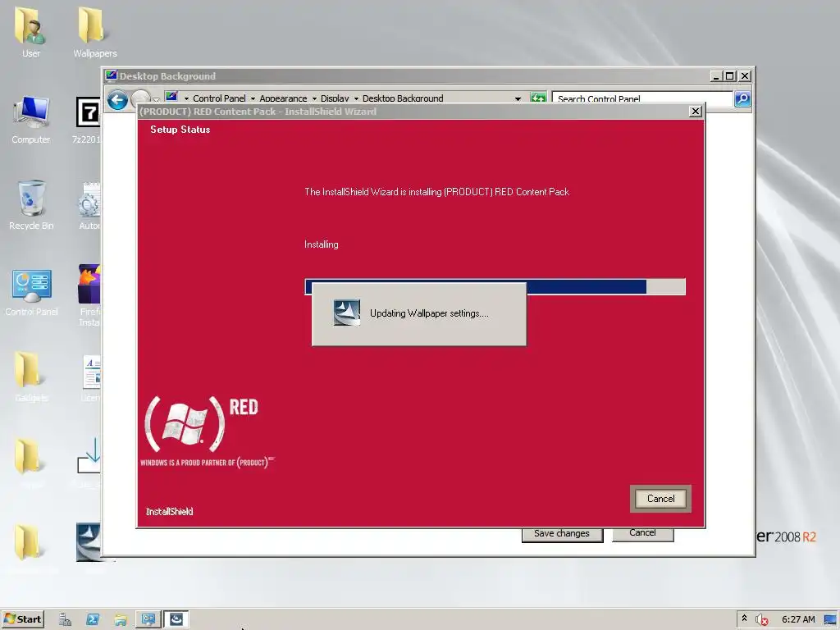The height and width of the screenshot is (630, 840).
Task: Open Windows Explorer from the taskbar
Action: click(121, 620)
